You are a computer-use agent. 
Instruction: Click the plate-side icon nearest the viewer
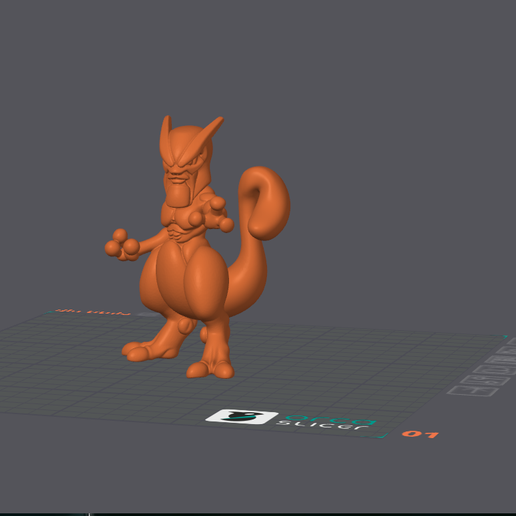coord(472,391)
